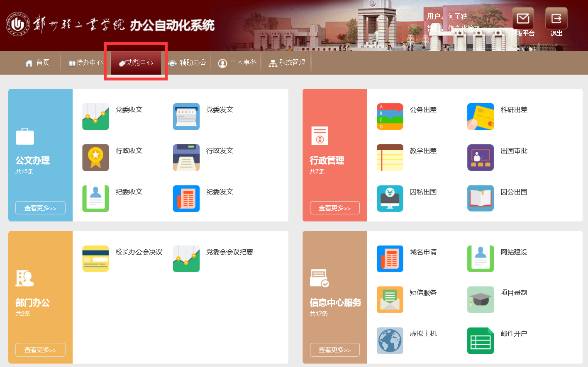The image size is (588, 367).
Task: Open the 邮件开户 spreadsheet icon
Action: point(480,340)
